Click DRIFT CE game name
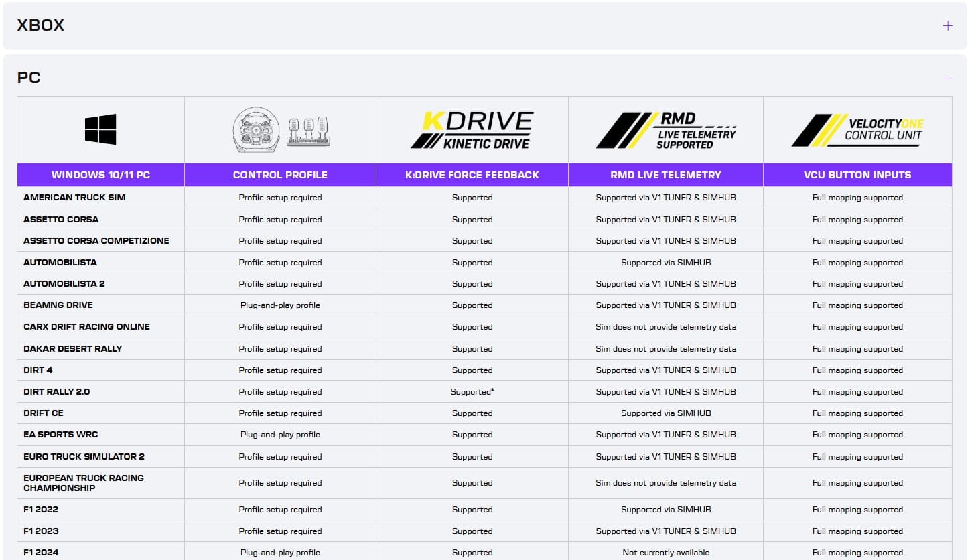The height and width of the screenshot is (560, 978). click(x=44, y=413)
